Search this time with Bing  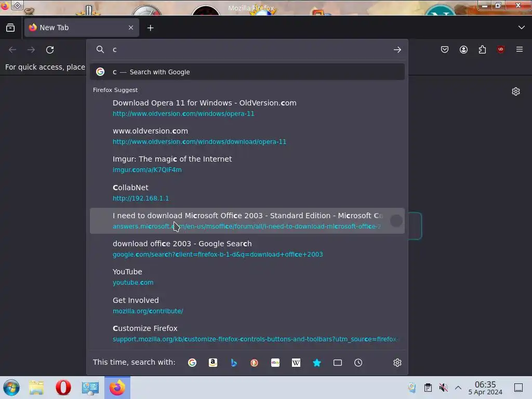point(234,363)
